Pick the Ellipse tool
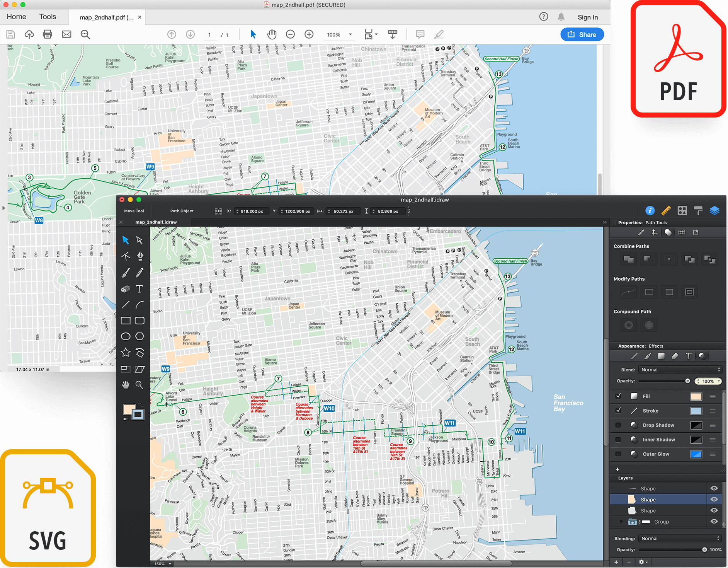 pos(126,336)
